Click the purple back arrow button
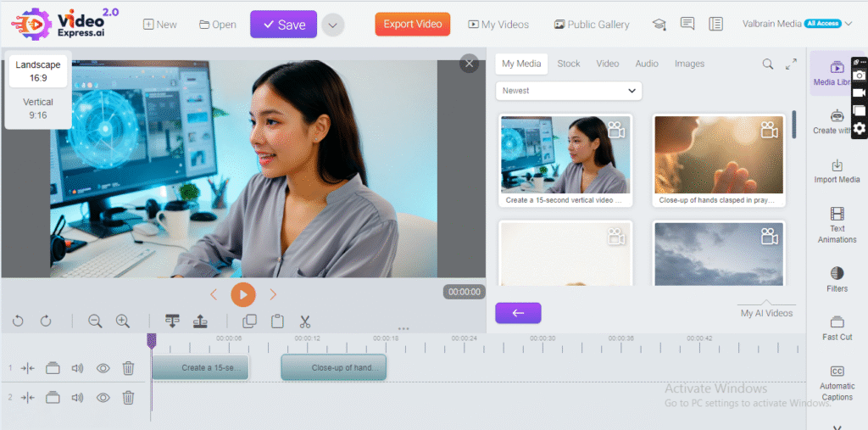This screenshot has height=430, width=868. [x=518, y=313]
